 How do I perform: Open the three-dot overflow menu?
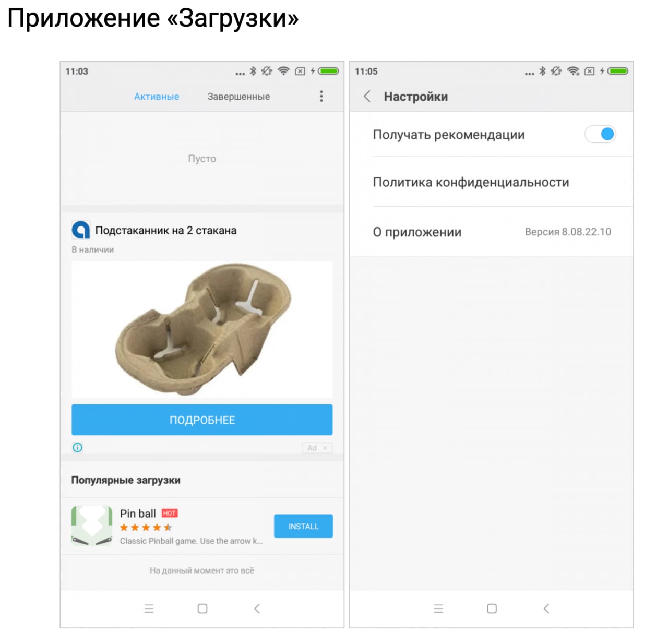(321, 96)
